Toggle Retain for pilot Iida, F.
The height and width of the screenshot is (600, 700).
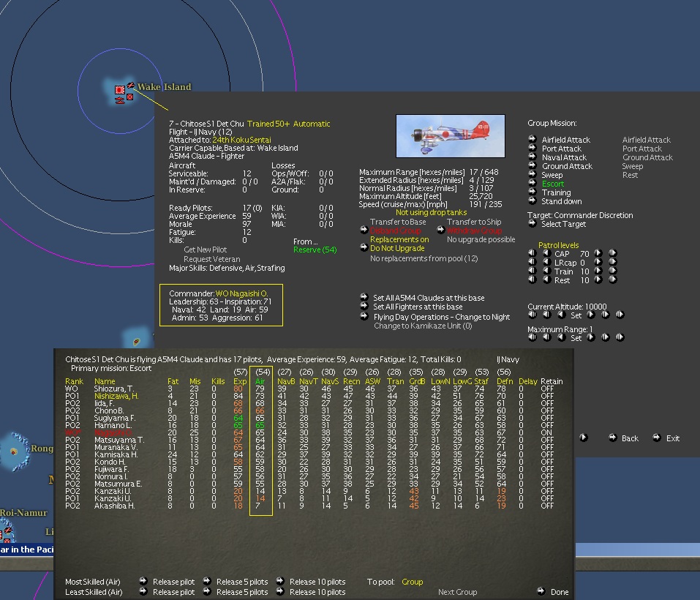(547, 404)
